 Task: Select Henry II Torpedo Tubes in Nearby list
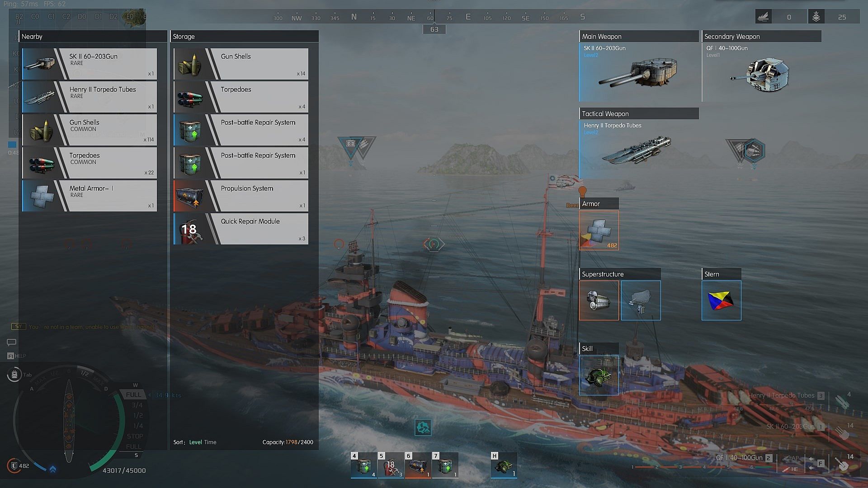click(90, 97)
